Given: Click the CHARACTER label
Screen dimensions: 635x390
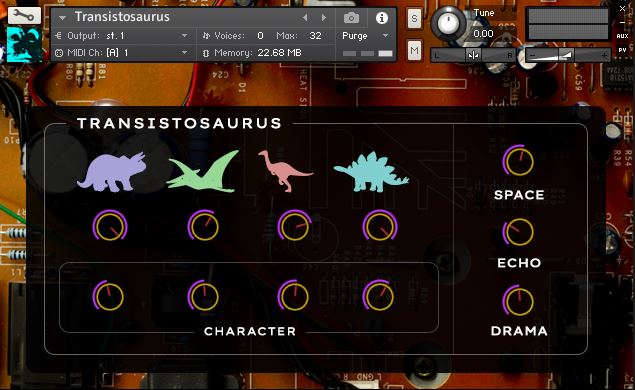Looking at the screenshot, I should click(x=250, y=331).
